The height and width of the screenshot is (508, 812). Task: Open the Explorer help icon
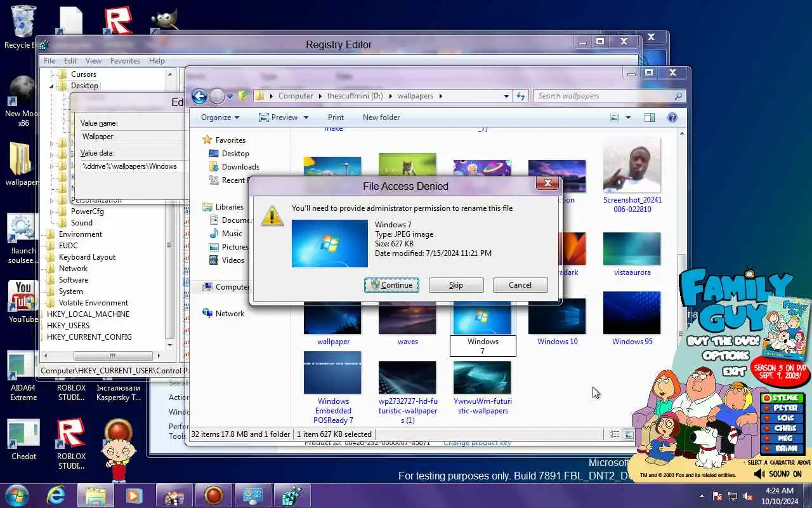tap(672, 117)
